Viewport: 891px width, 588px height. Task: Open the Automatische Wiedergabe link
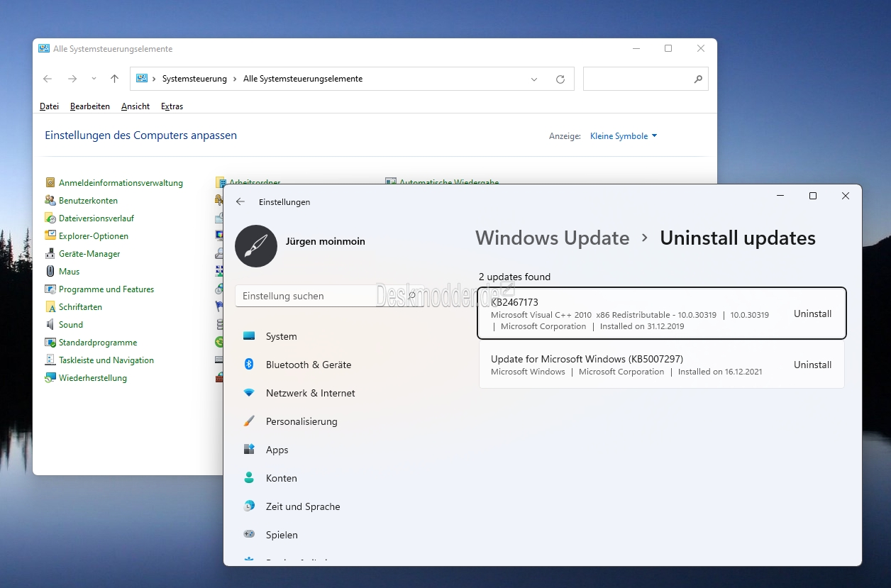pos(449,182)
